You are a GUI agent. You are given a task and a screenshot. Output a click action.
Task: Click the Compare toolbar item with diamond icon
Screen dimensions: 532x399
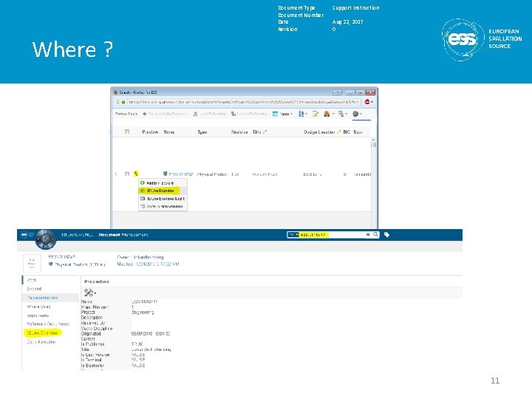tap(165, 114)
